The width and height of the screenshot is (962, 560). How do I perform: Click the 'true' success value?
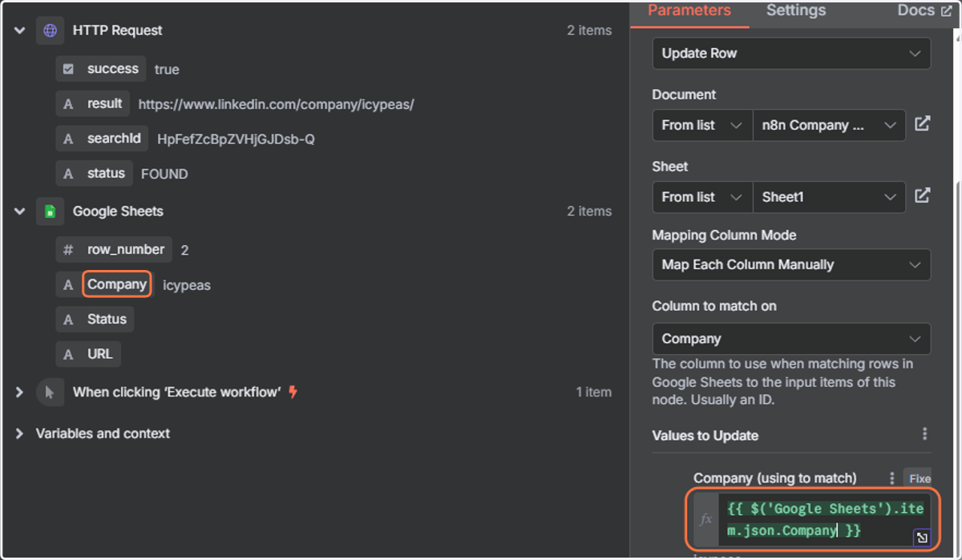point(167,70)
